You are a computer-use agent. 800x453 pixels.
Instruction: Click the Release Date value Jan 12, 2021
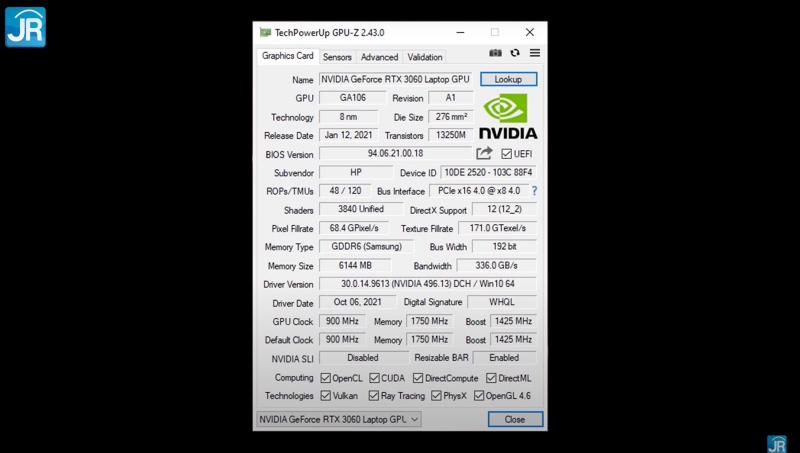pyautogui.click(x=348, y=135)
